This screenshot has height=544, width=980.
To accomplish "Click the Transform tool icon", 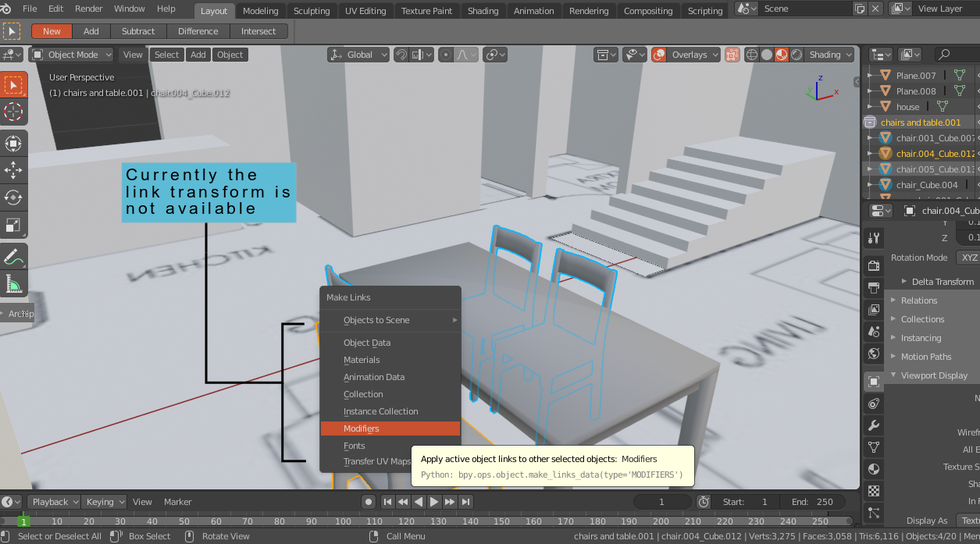I will coord(13,143).
